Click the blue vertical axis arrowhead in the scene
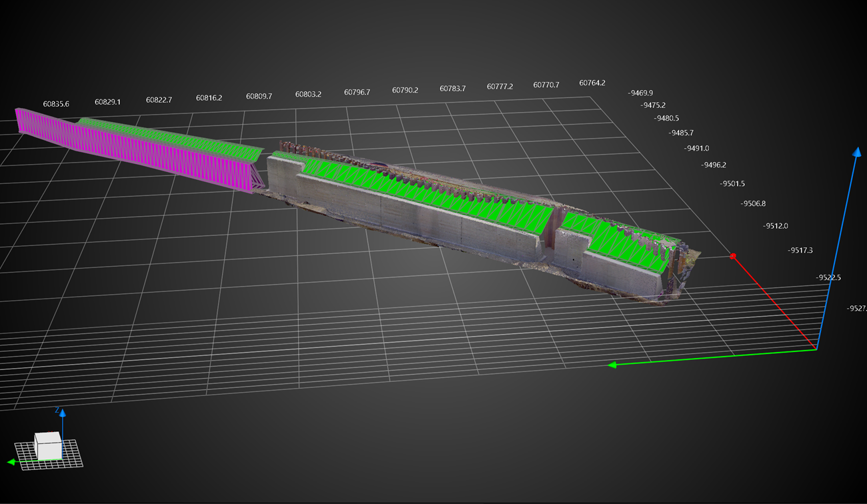This screenshot has height=504, width=867. 857,152
